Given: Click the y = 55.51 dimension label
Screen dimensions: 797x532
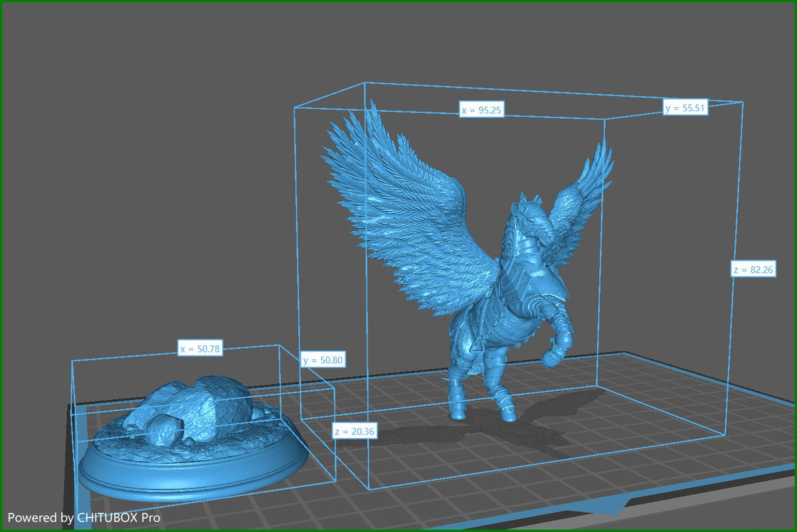Looking at the screenshot, I should (x=685, y=108).
